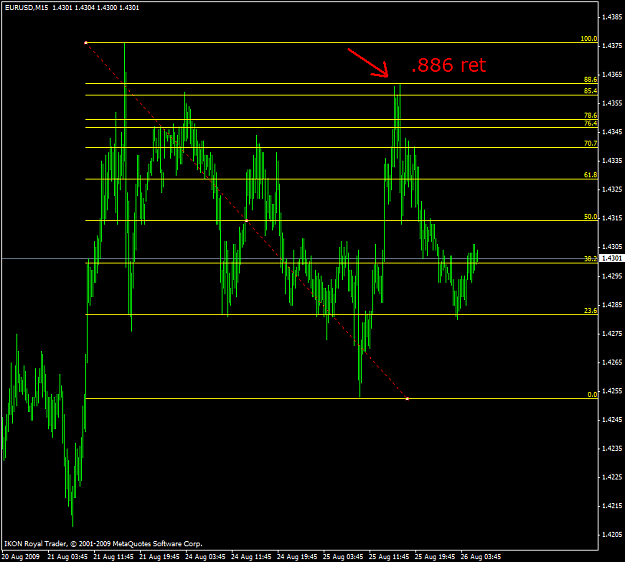Click the 24 Aug 03:45 time axis label
The height and width of the screenshot is (562, 625).
coord(205,556)
